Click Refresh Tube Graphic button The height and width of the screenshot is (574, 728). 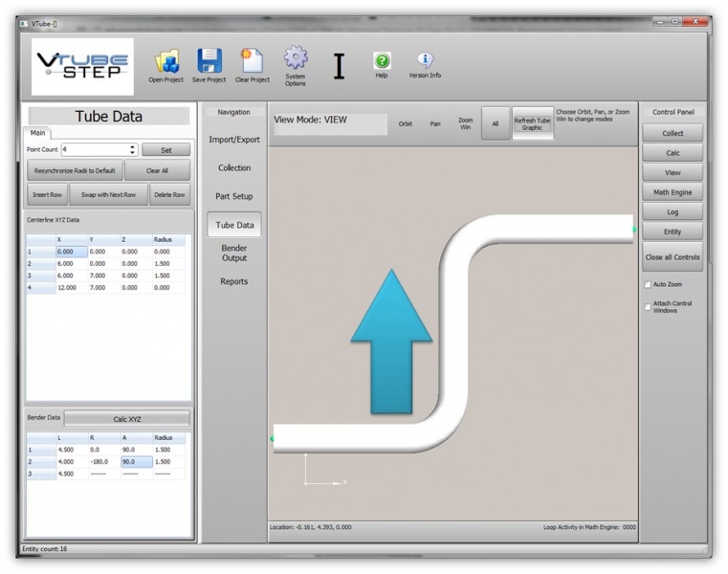click(533, 123)
